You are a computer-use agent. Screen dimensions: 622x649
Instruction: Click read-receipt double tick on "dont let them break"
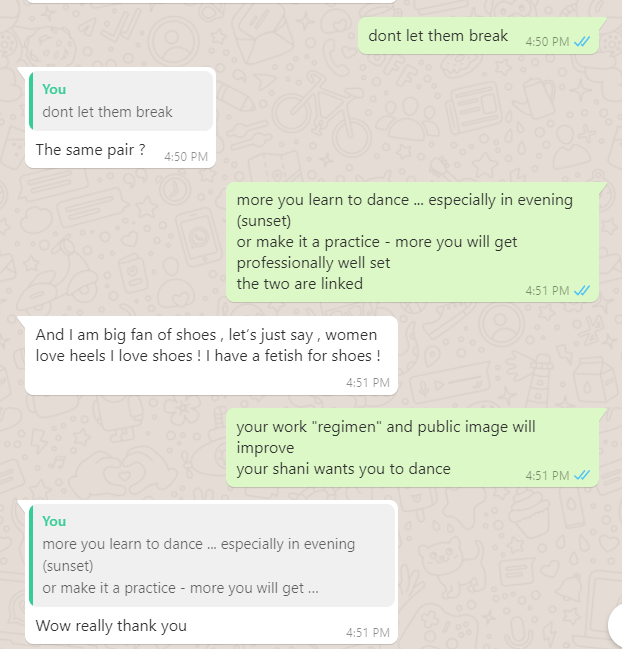click(x=582, y=41)
